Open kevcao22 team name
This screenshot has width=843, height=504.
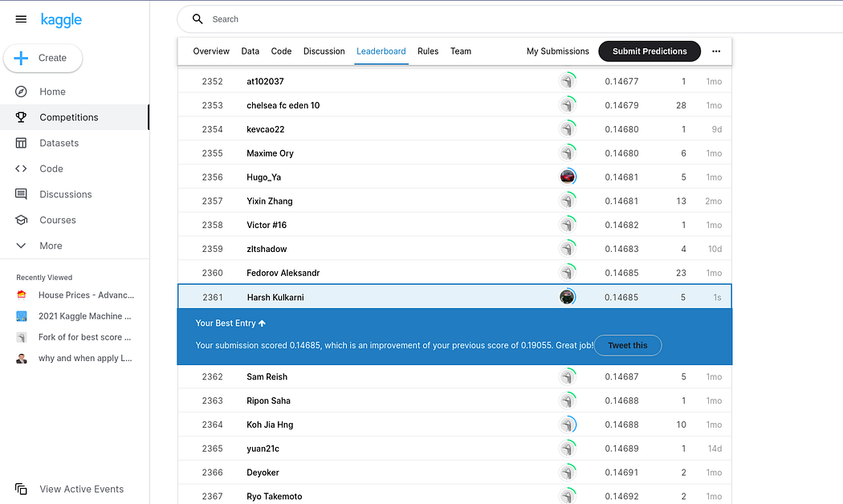(x=266, y=129)
